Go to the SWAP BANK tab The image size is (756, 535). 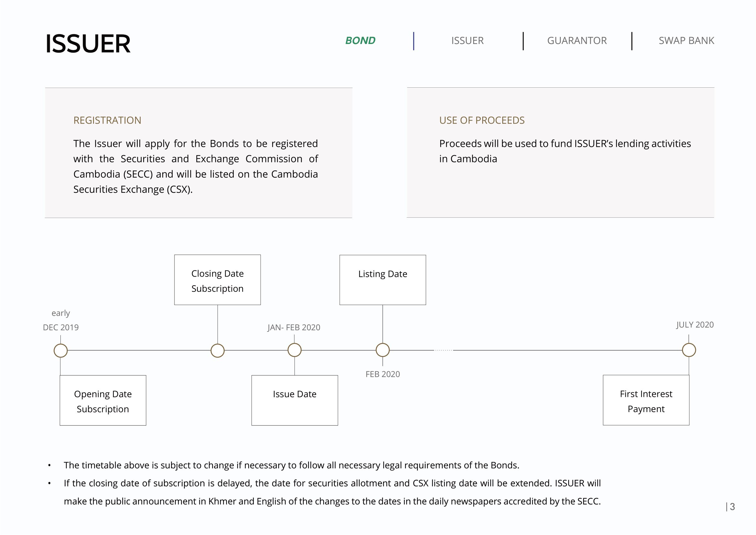(x=686, y=40)
